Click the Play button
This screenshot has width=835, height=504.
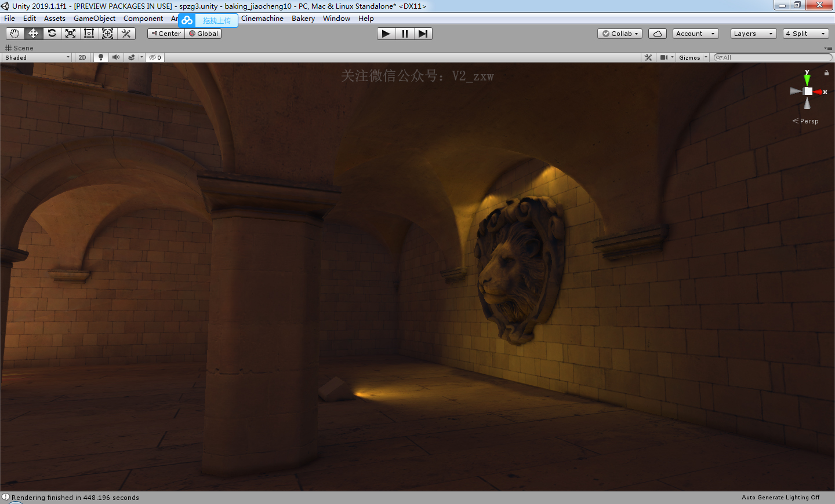[x=386, y=34]
